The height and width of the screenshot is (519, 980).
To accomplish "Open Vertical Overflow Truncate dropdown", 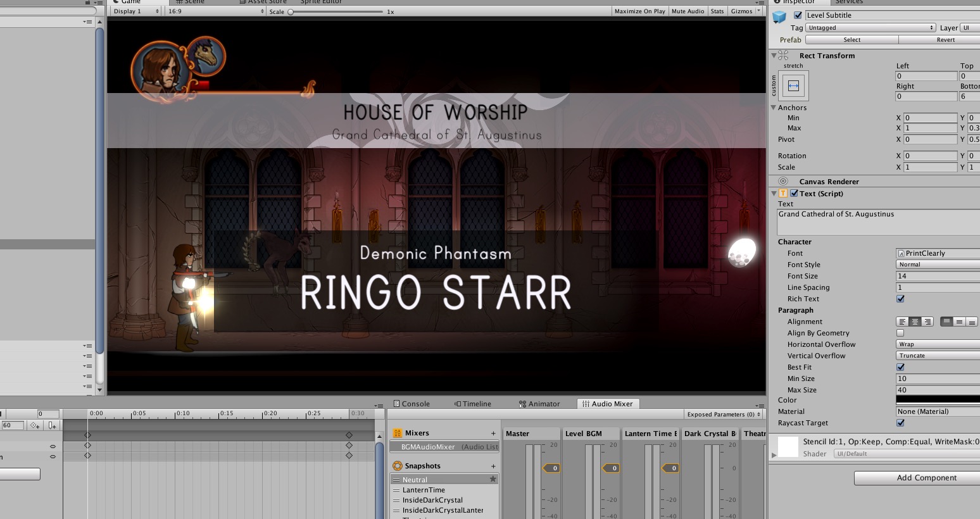I will click(x=938, y=356).
